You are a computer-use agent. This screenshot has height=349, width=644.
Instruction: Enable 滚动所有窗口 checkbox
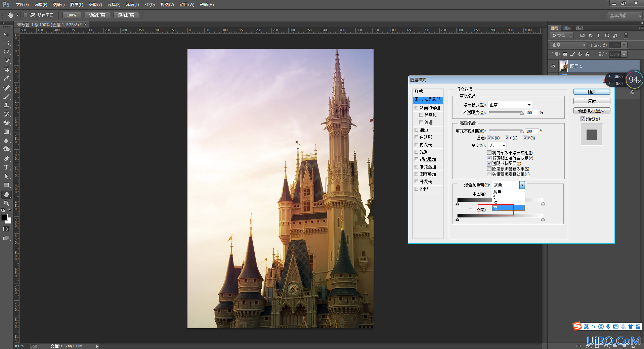(x=25, y=15)
